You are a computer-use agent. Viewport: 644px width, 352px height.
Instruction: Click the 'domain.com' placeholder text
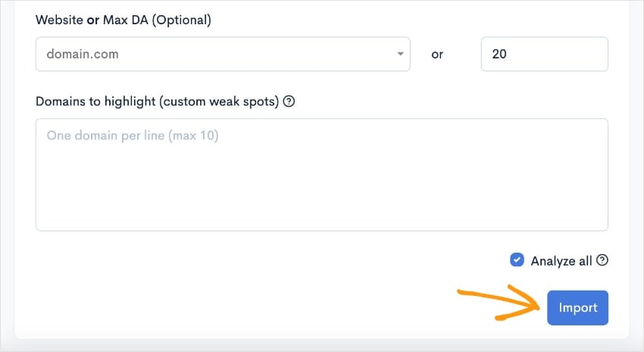[x=83, y=55]
